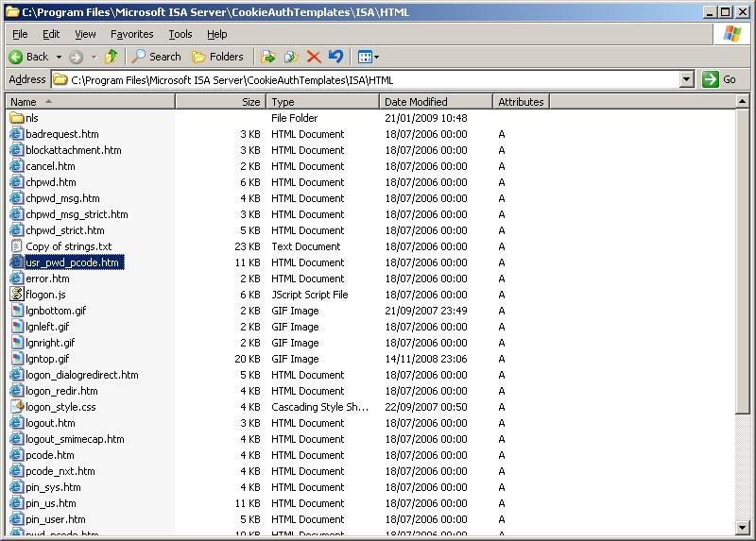Click the Undo toolbar icon
Screen dimensions: 756x541
336,57
